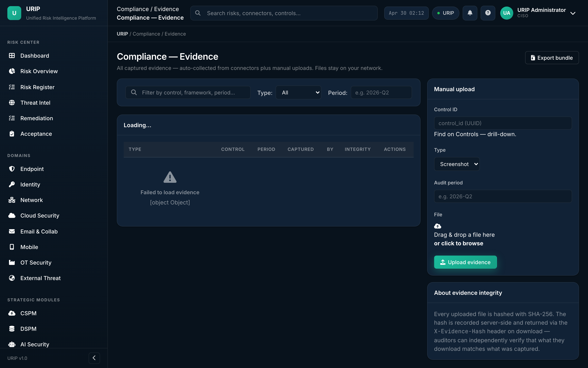Click the CONTROL column header

coord(233,149)
